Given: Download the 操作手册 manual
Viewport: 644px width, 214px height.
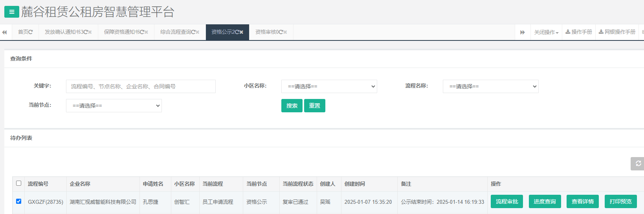Looking at the screenshot, I should coord(579,32).
